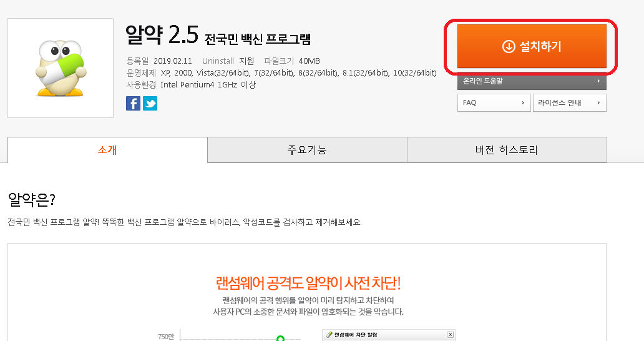
Task: Click the 알약은? heading
Action: [32, 200]
